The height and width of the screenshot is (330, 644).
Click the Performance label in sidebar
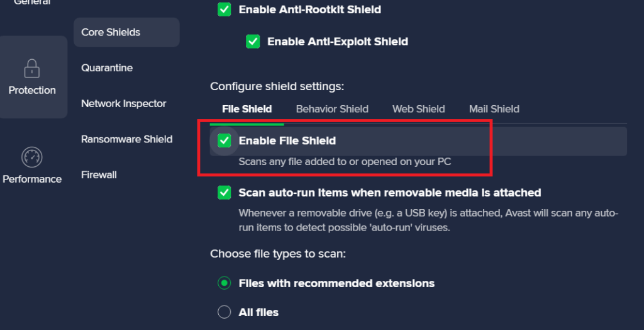(32, 179)
